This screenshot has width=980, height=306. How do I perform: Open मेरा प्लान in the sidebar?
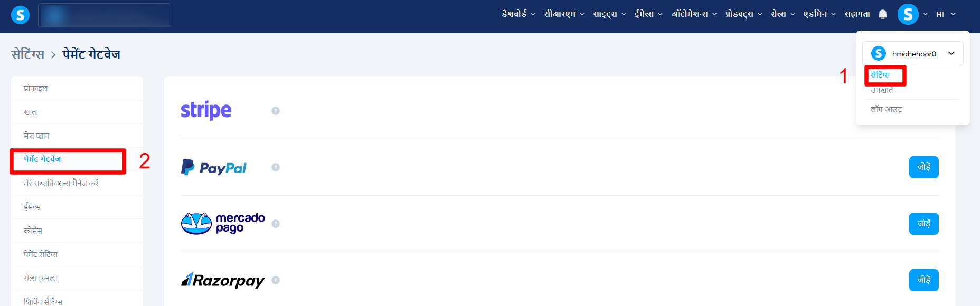click(77, 136)
